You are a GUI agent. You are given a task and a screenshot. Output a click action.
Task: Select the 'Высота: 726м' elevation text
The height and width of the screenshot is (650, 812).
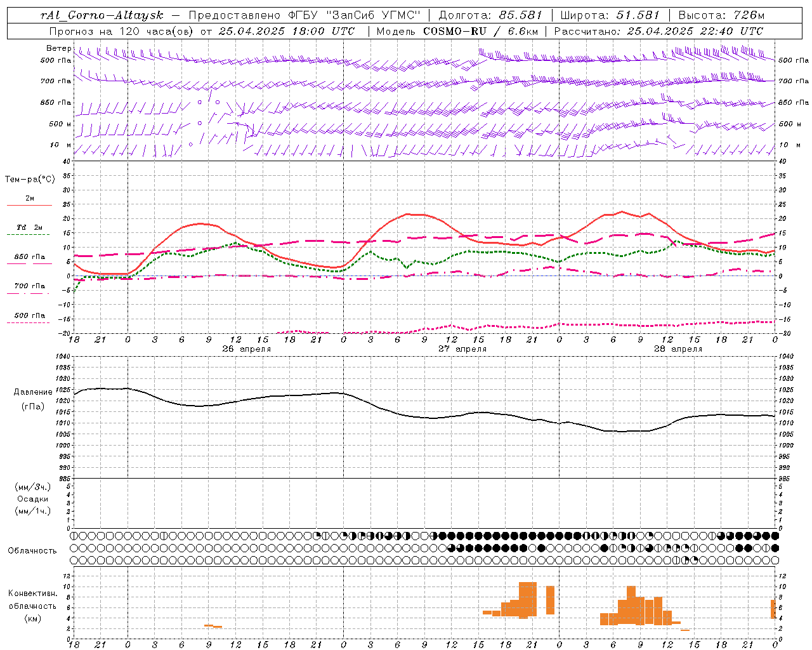(721, 15)
